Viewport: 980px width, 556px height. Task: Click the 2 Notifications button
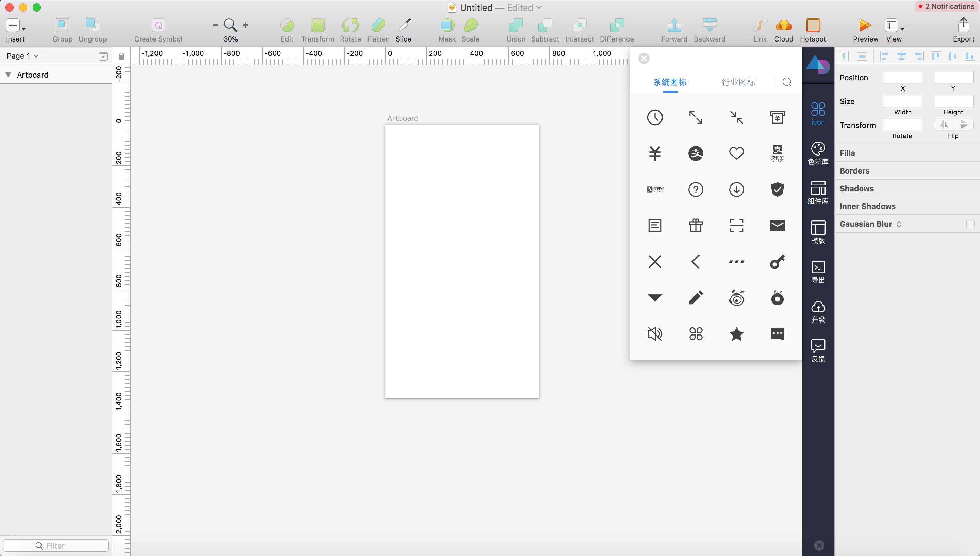pyautogui.click(x=946, y=6)
